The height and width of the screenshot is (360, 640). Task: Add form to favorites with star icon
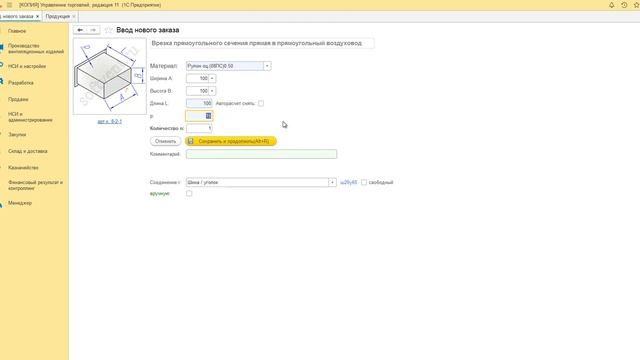click(x=109, y=30)
